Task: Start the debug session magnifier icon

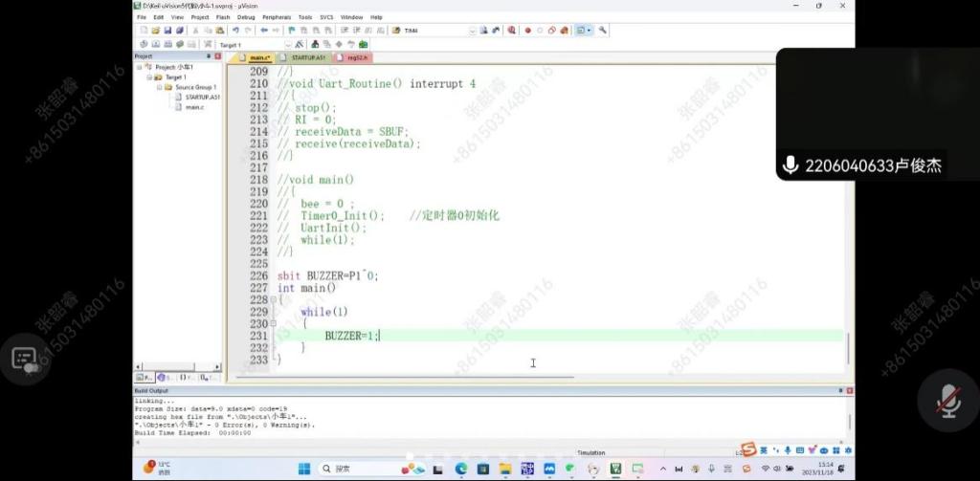Action: [x=512, y=31]
